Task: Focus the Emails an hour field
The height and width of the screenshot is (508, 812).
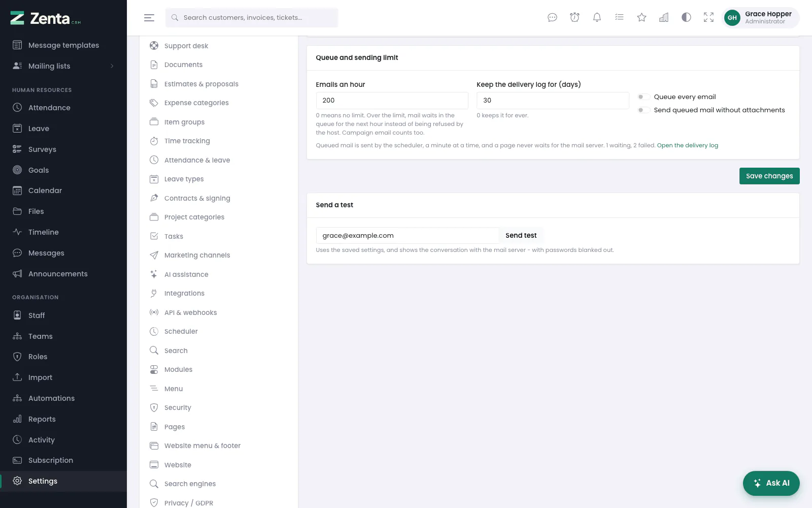Action: [x=392, y=101]
